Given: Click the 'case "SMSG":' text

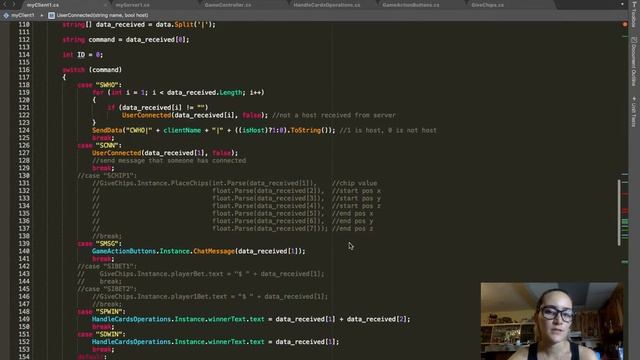Looking at the screenshot, I should pos(99,244).
